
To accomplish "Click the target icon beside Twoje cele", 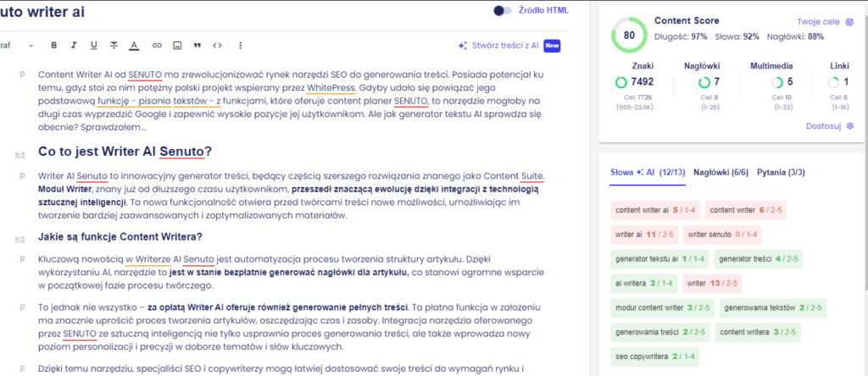I will pos(849,22).
